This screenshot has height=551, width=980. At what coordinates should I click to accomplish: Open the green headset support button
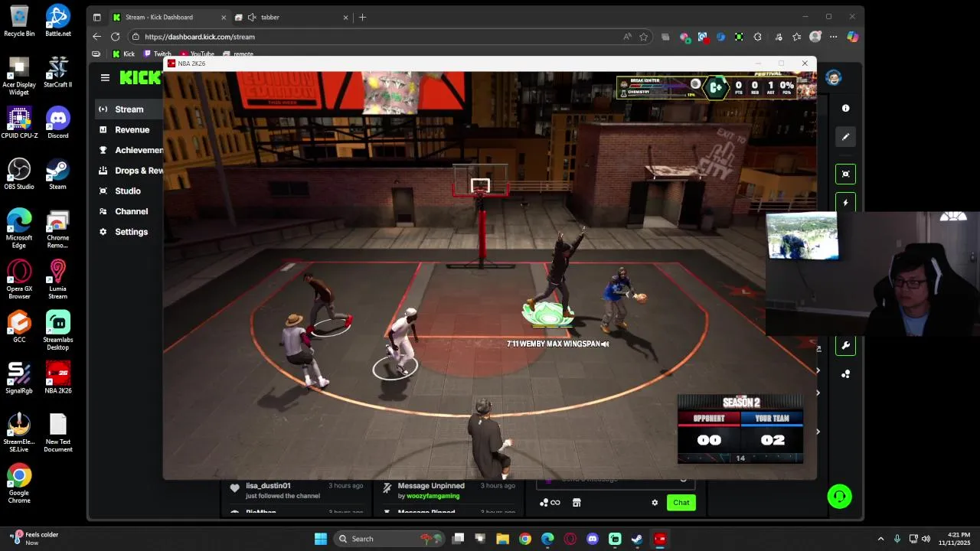839,497
